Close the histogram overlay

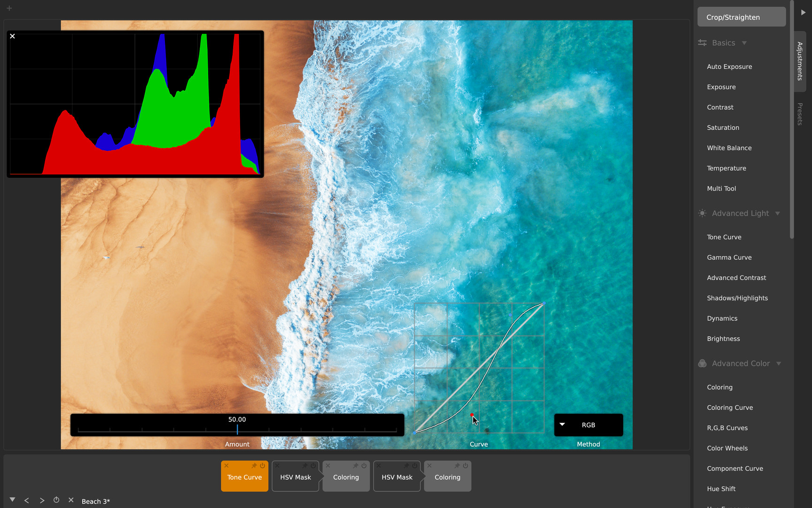(13, 36)
